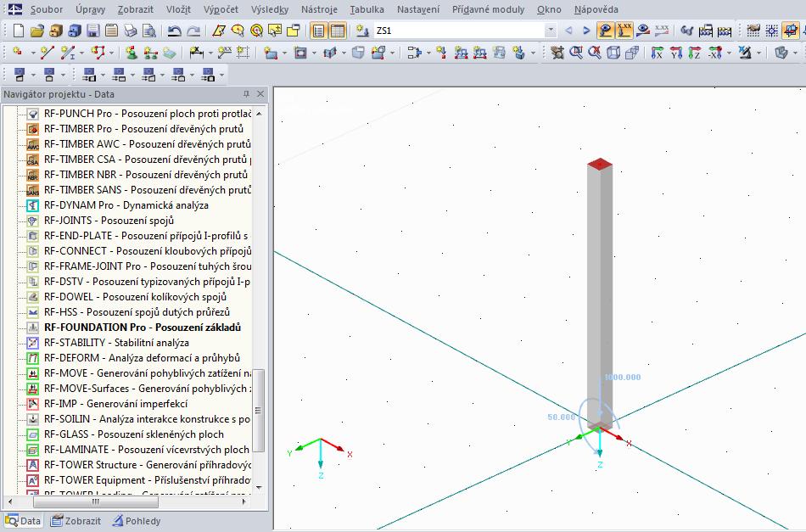Go to previous load case arrow
The height and width of the screenshot is (532, 806).
[568, 31]
